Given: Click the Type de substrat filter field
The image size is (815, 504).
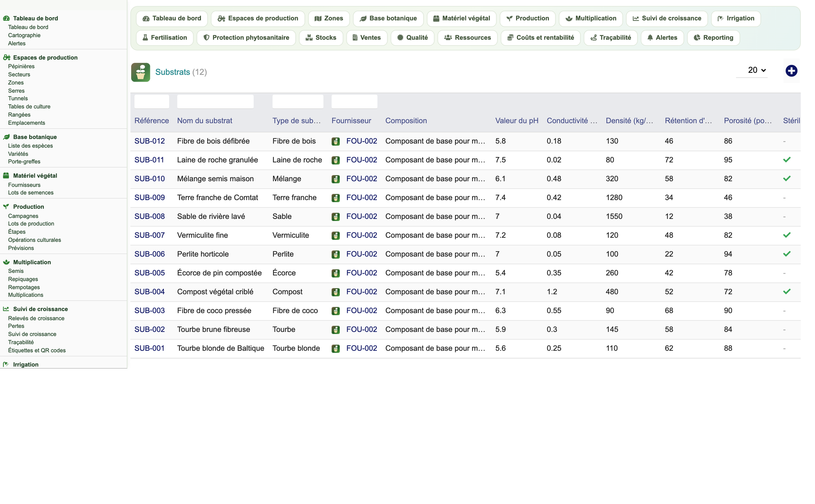Looking at the screenshot, I should point(298,101).
